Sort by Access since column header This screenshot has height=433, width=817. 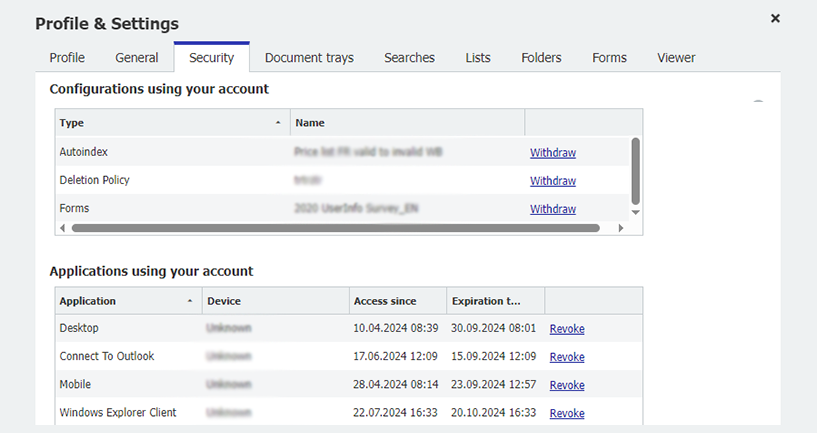click(x=398, y=301)
